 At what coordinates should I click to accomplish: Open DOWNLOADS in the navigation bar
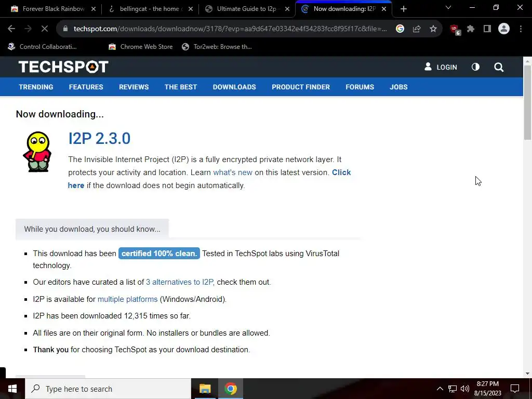click(x=234, y=87)
